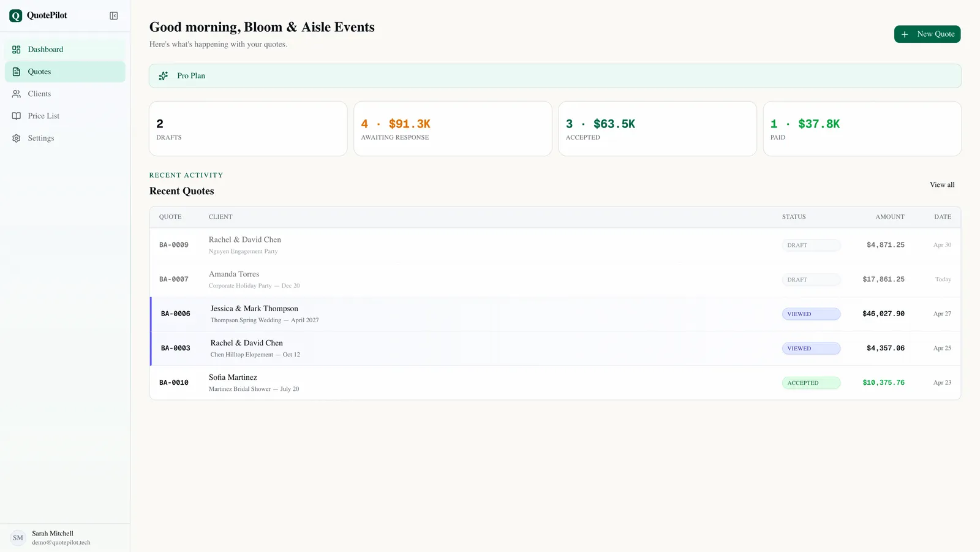Click the Settings gear icon

tap(17, 138)
